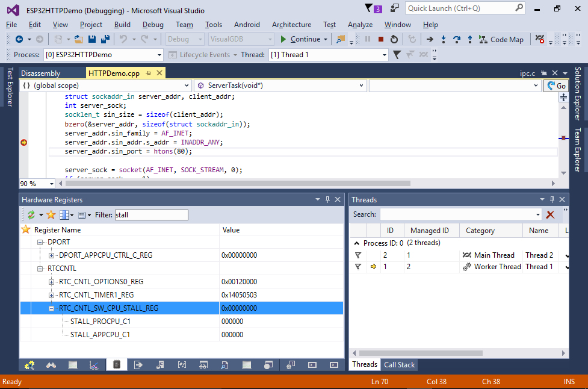Click the Threads panel horizontal scrollbar thumb
Image resolution: width=588 pixels, height=389 pixels.
point(421,353)
